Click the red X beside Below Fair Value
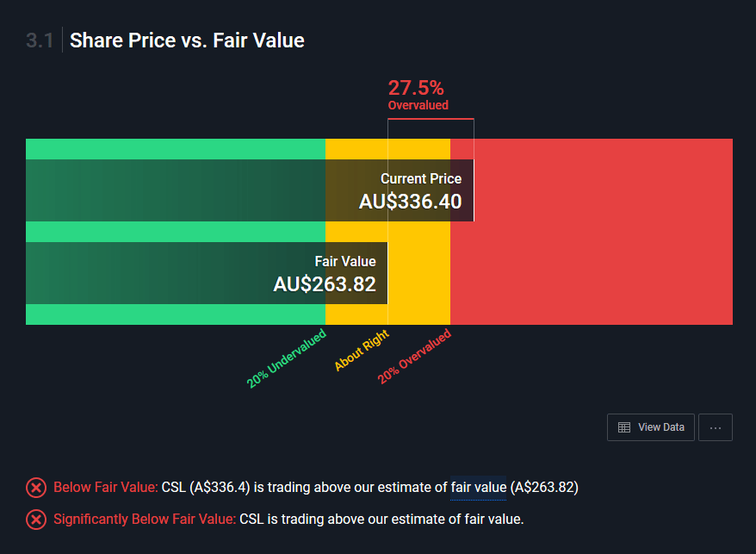756x554 pixels. click(x=35, y=488)
